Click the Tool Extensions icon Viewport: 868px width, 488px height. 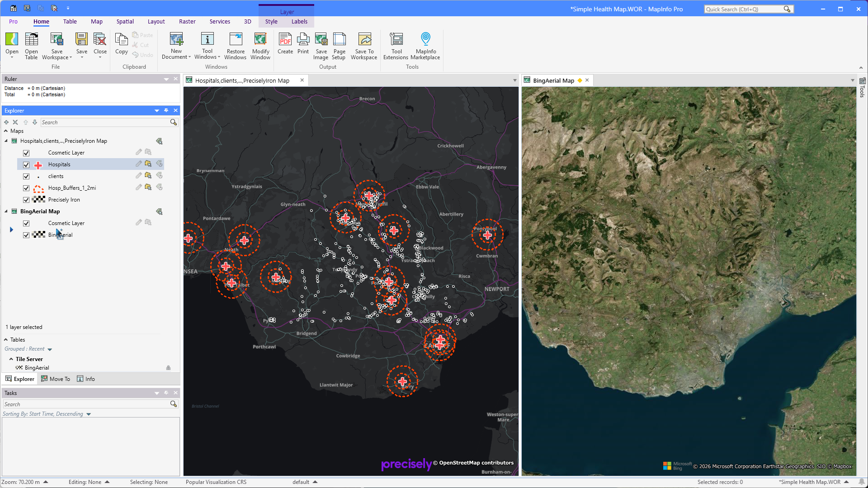click(x=396, y=39)
